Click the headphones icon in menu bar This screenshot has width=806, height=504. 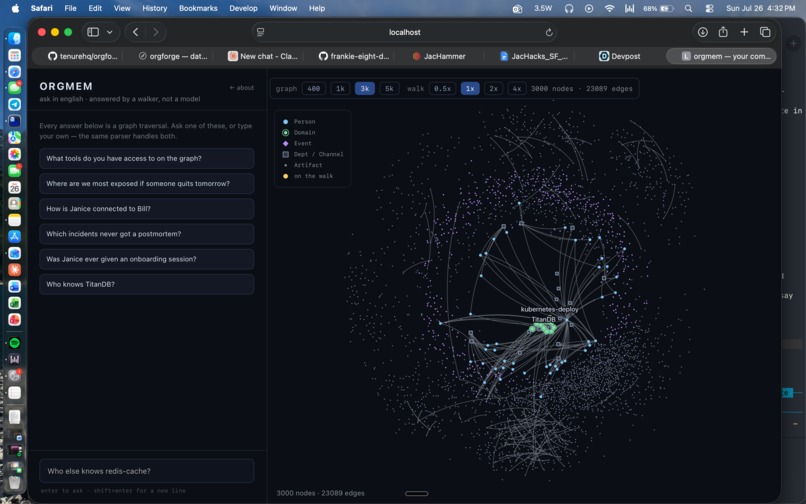[569, 8]
